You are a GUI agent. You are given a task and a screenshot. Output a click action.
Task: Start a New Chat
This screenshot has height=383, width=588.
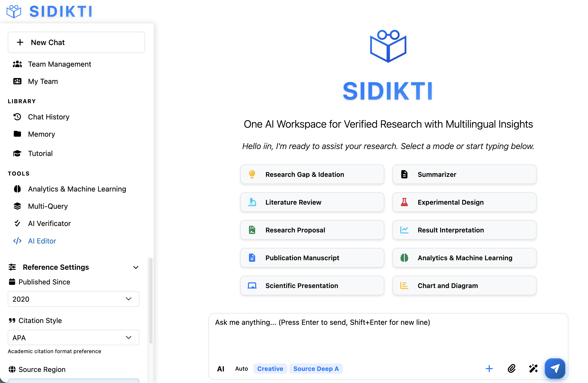pyautogui.click(x=76, y=42)
